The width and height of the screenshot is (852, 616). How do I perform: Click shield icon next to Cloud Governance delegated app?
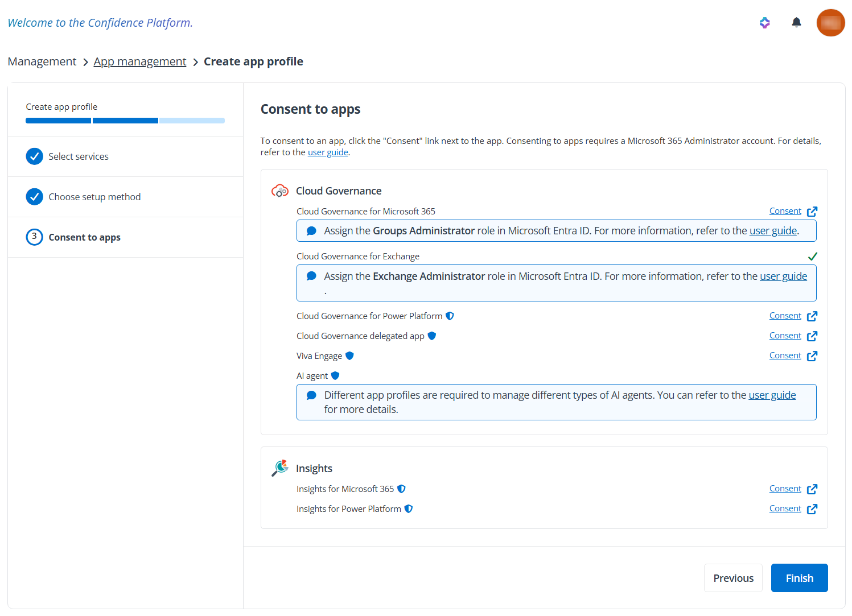(x=431, y=336)
